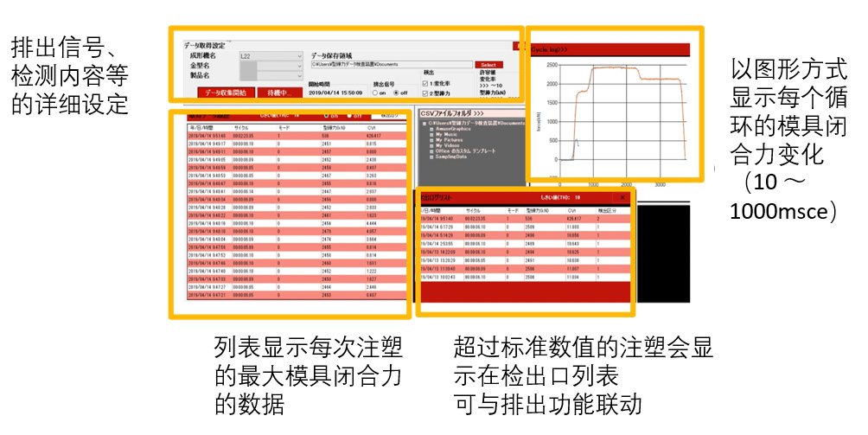Close the 検出ログリスト panel with X

click(x=622, y=197)
